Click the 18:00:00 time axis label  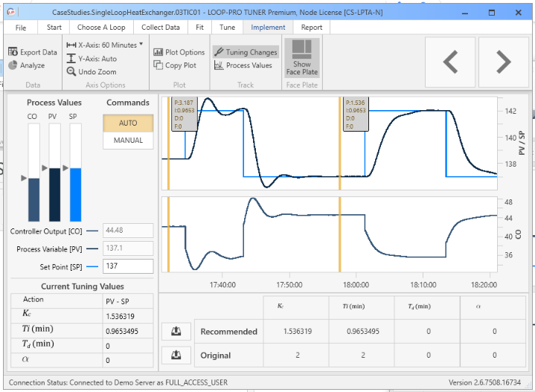coord(356,285)
